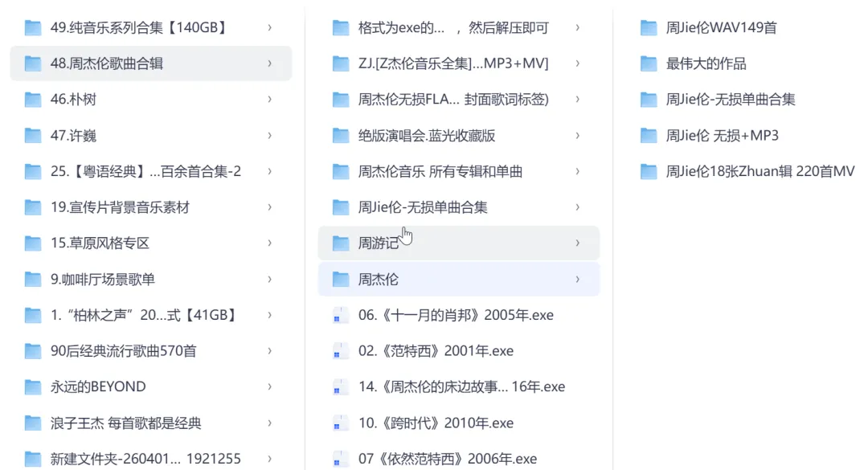Expand chevron of 周游记 row
Screen dimensions: 868x470
(x=577, y=243)
